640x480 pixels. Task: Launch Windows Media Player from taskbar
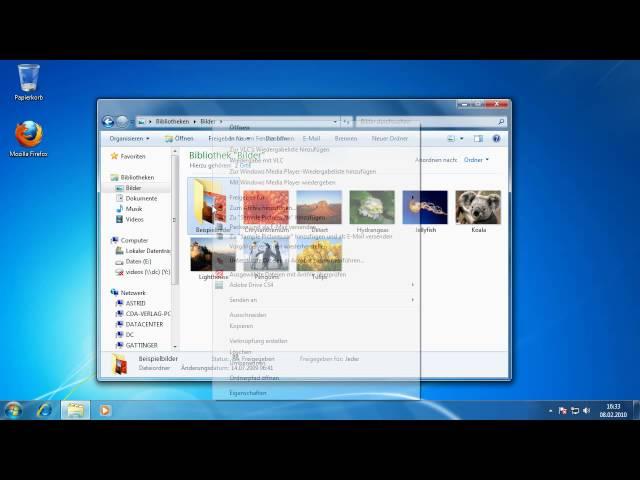click(105, 410)
